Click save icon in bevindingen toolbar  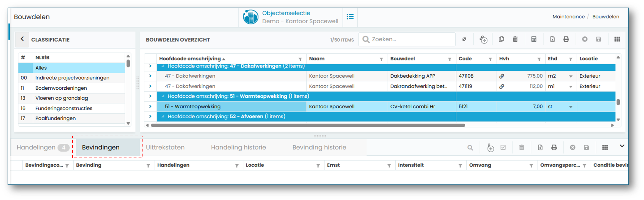pos(586,148)
